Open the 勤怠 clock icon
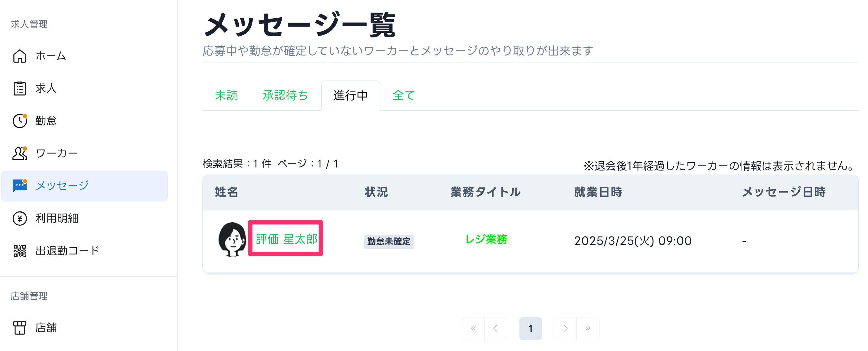The height and width of the screenshot is (351, 868). [20, 121]
